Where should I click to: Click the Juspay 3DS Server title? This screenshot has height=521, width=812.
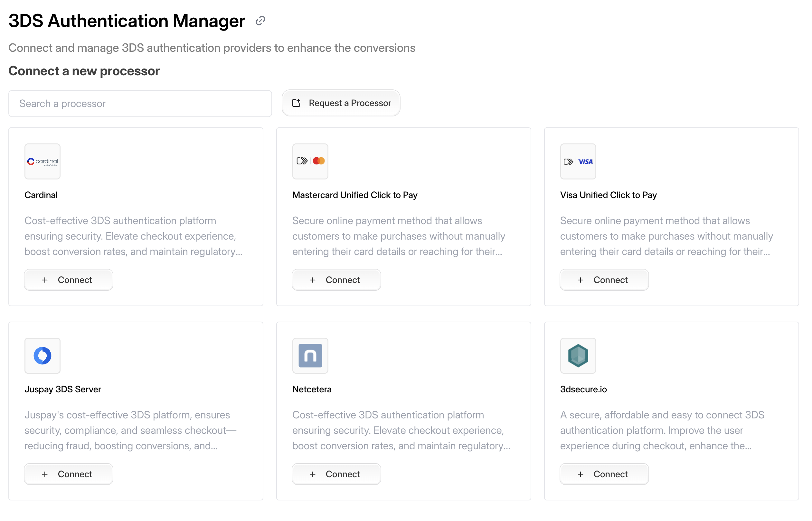coord(63,389)
